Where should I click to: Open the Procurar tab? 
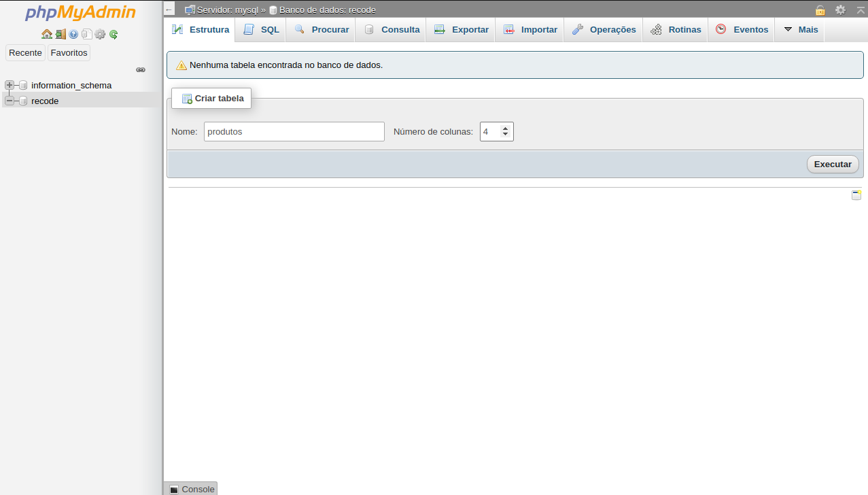click(321, 30)
